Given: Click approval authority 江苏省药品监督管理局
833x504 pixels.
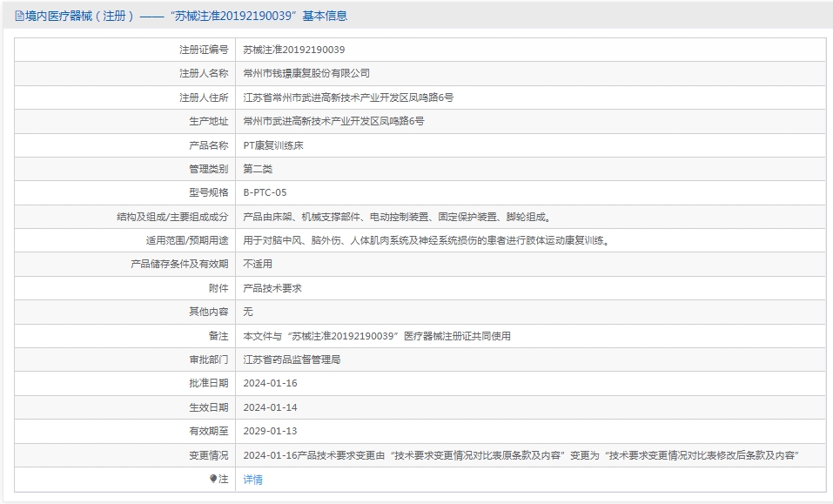Looking at the screenshot, I should [x=292, y=359].
